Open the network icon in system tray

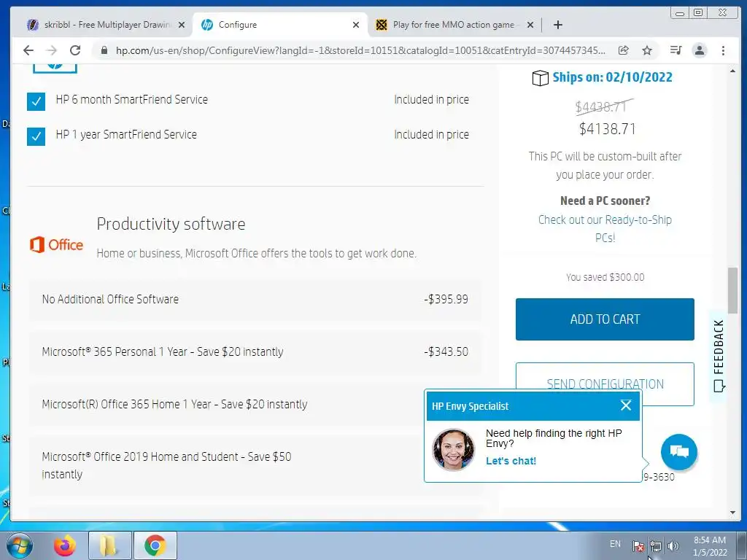[656, 545]
